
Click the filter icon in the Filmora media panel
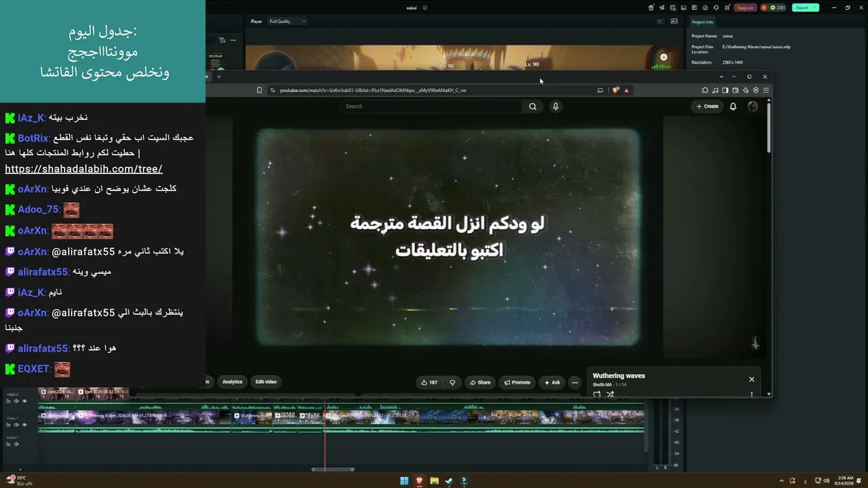click(223, 41)
